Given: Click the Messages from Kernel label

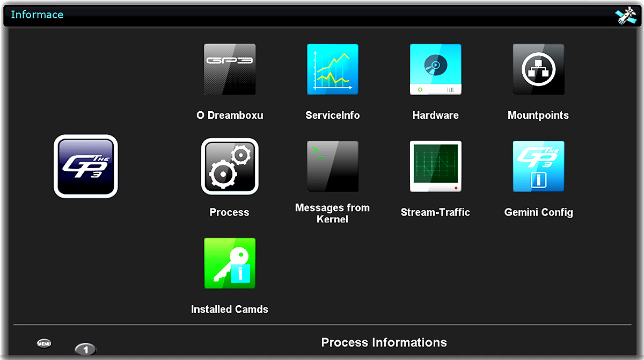Looking at the screenshot, I should 333,213.
